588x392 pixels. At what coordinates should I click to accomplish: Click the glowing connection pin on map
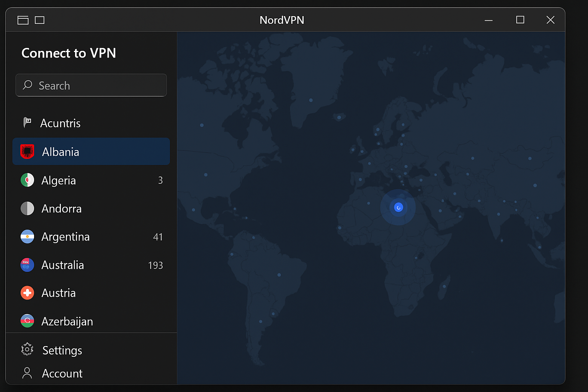point(399,207)
